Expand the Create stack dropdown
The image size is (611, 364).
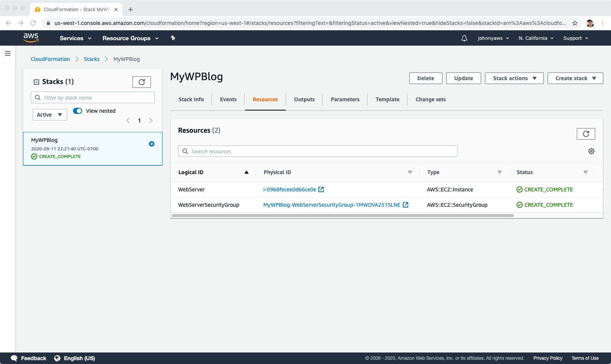[x=575, y=78]
